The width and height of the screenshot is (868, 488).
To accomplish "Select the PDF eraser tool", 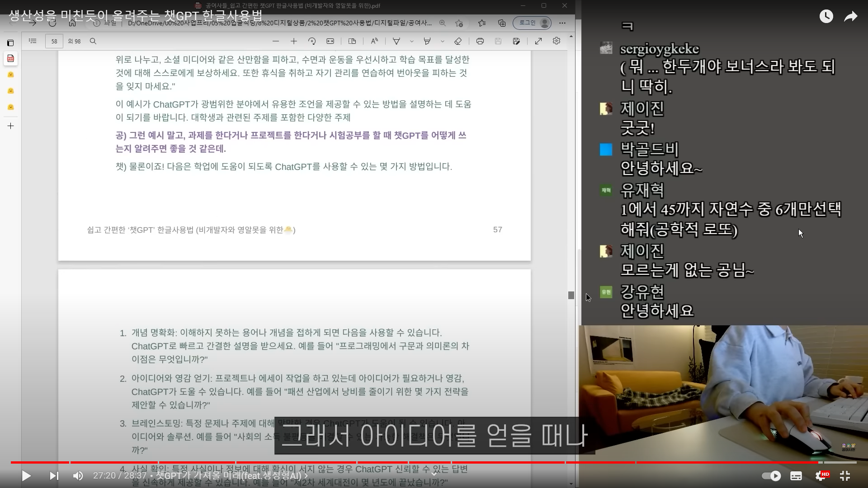I will 458,41.
